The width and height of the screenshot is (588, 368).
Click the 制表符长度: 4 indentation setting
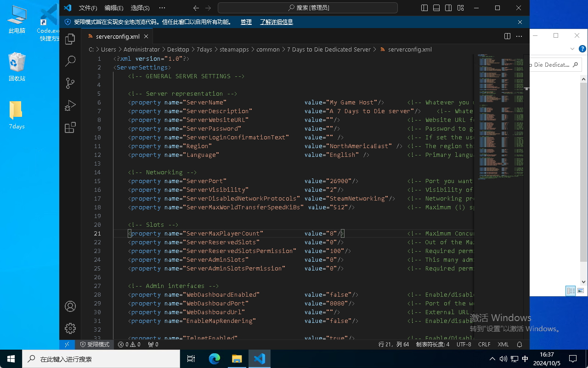(433, 344)
